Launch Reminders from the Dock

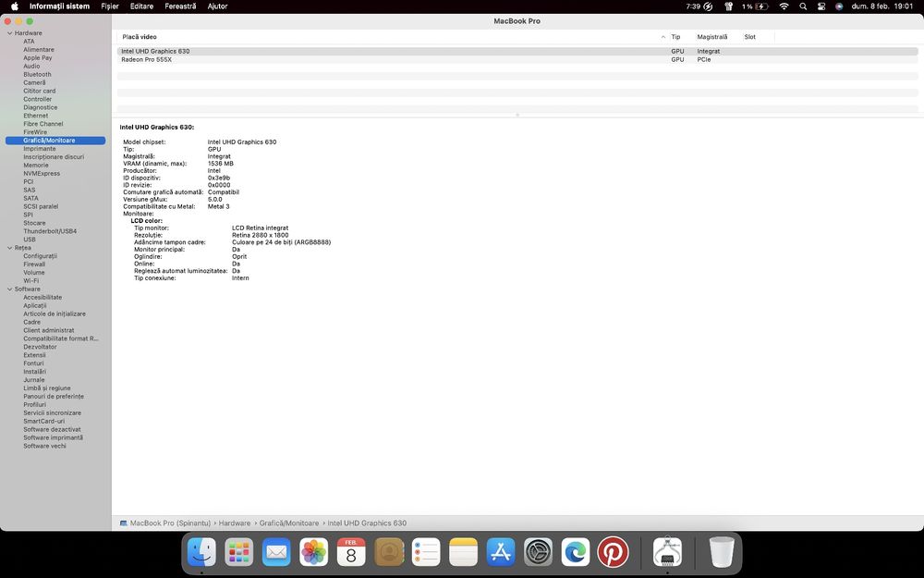(426, 553)
